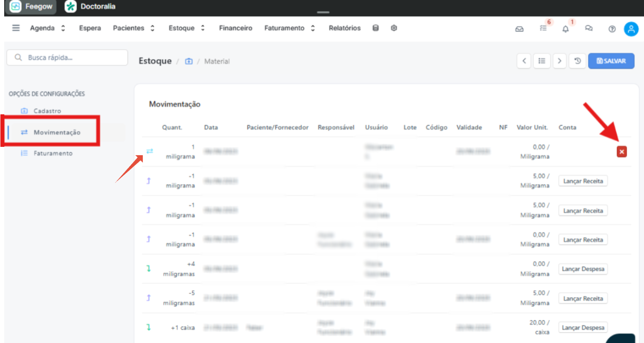Click the Paciente/Fornecedor column header
The height and width of the screenshot is (343, 644).
point(278,127)
